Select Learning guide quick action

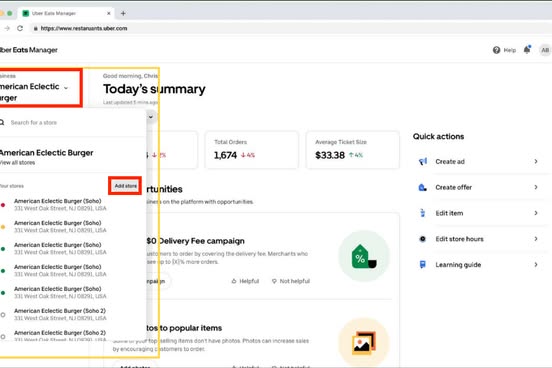[480, 264]
